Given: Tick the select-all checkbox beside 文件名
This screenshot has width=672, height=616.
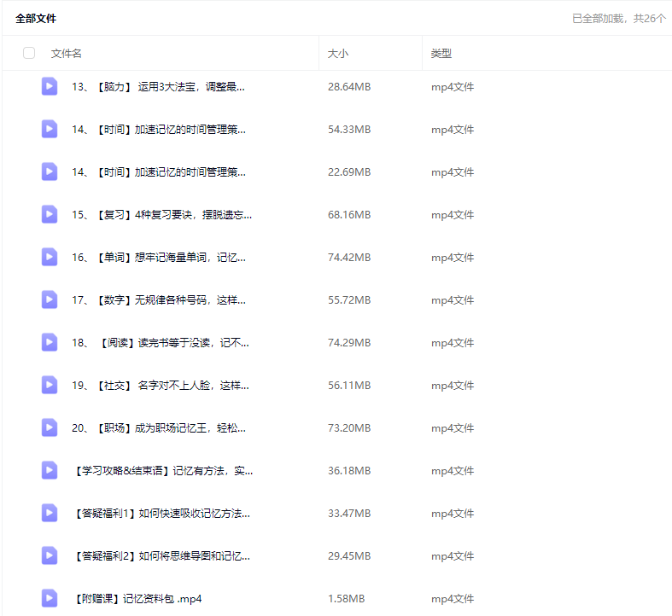Looking at the screenshot, I should [29, 53].
